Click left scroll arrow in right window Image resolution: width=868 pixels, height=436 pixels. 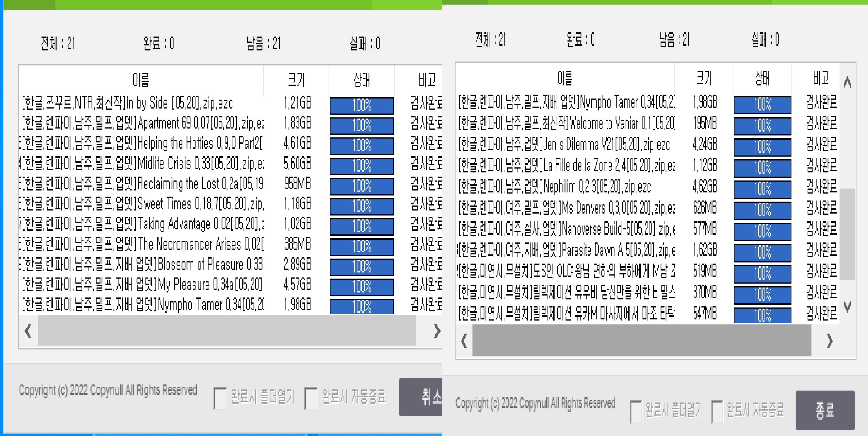coord(464,341)
